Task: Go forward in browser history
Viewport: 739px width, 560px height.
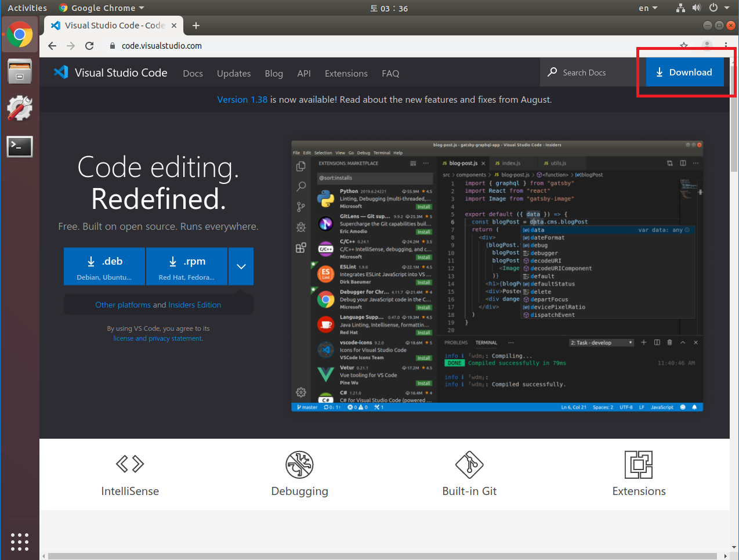Action: [x=71, y=46]
